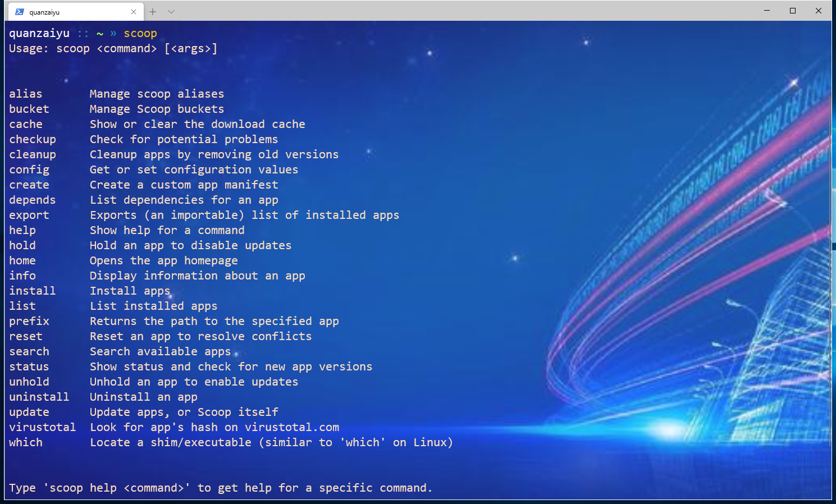The image size is (836, 504).
Task: Click the 'cleanup' command name
Action: (x=33, y=154)
